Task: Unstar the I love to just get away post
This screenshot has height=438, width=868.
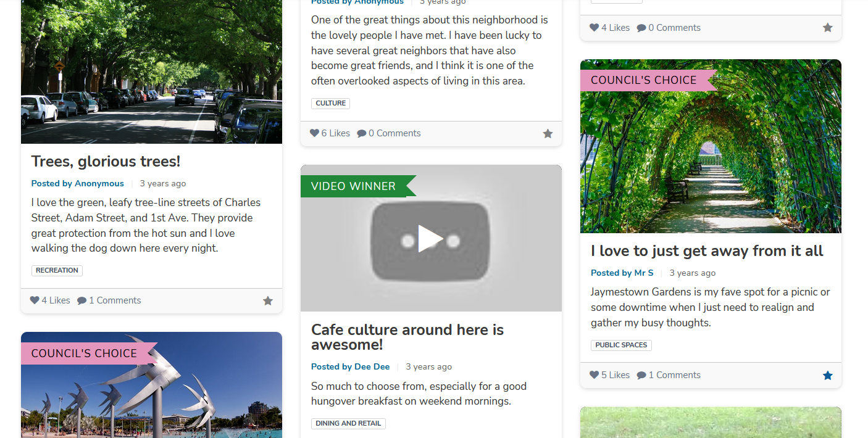Action: (x=828, y=376)
